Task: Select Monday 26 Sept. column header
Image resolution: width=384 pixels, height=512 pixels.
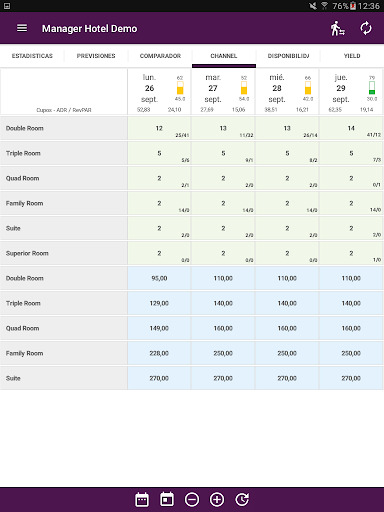Action: tap(159, 92)
